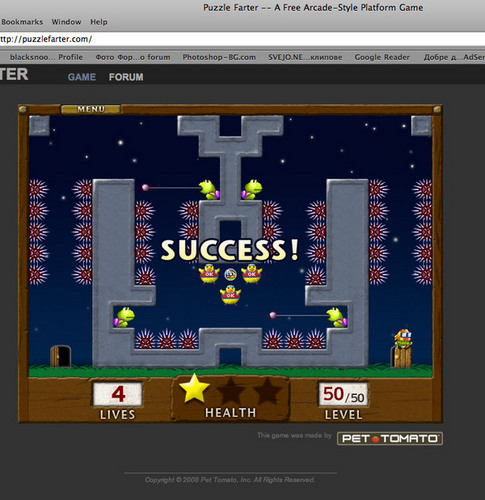Click the lower frog's red tongue ball
Viewport: 485px width, 500px height.
273,315
